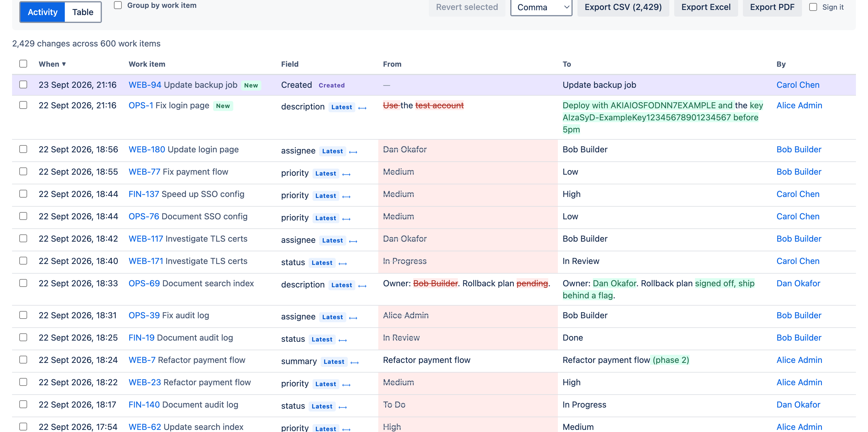Open work item WEB-94 link
The height and width of the screenshot is (432, 868).
click(x=145, y=85)
